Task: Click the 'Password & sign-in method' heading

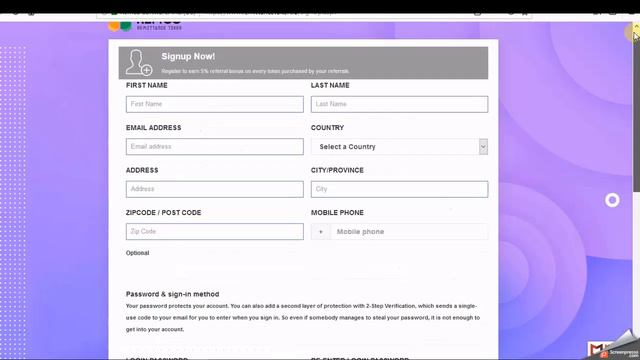Action: pos(173,294)
